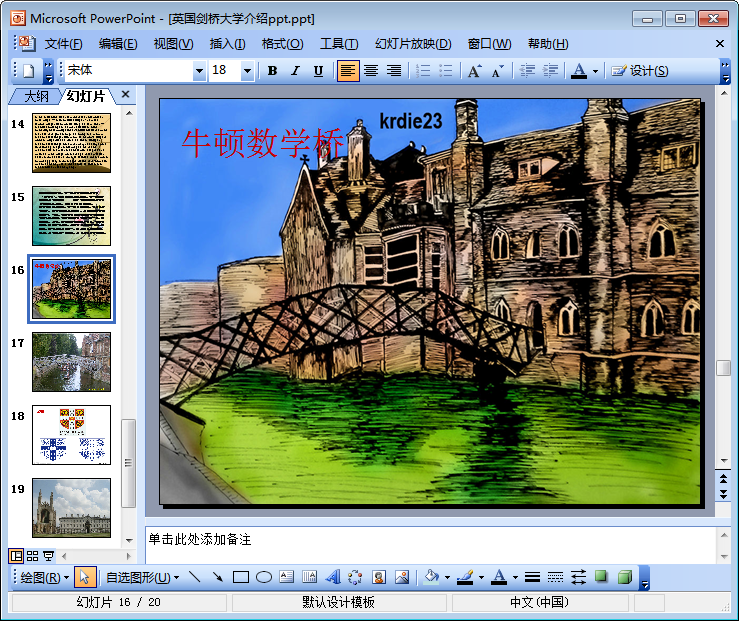739x621 pixels.
Task: Open the font size dropdown
Action: (x=247, y=71)
